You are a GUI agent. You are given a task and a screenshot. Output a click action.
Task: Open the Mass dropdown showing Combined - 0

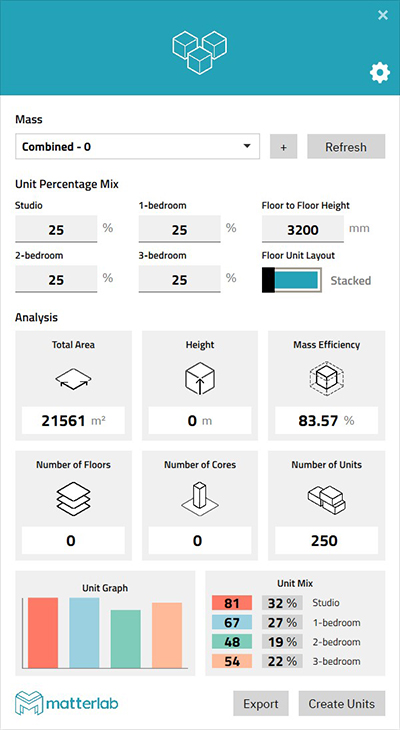click(137, 147)
